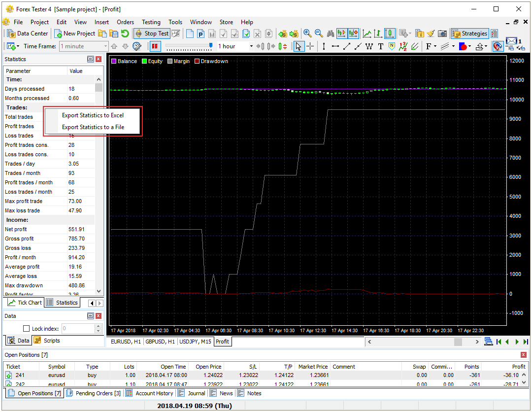
Task: Open the Store menu
Action: coord(226,22)
